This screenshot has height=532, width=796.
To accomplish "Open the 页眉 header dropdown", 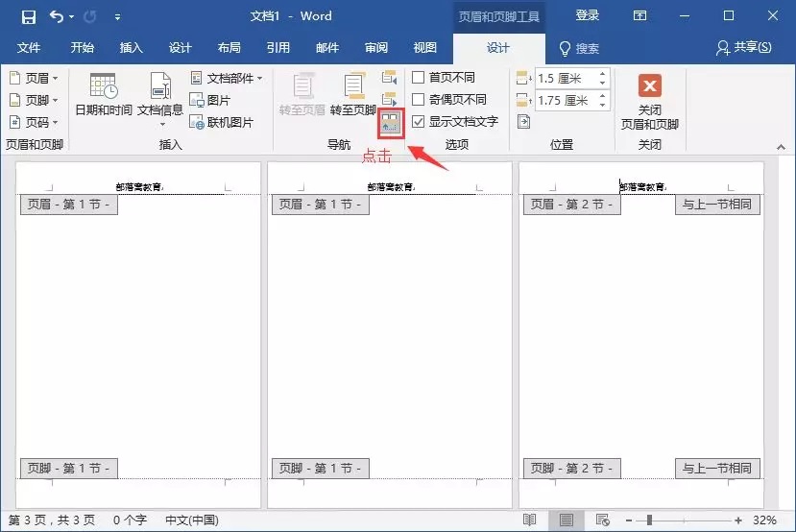I will (34, 78).
